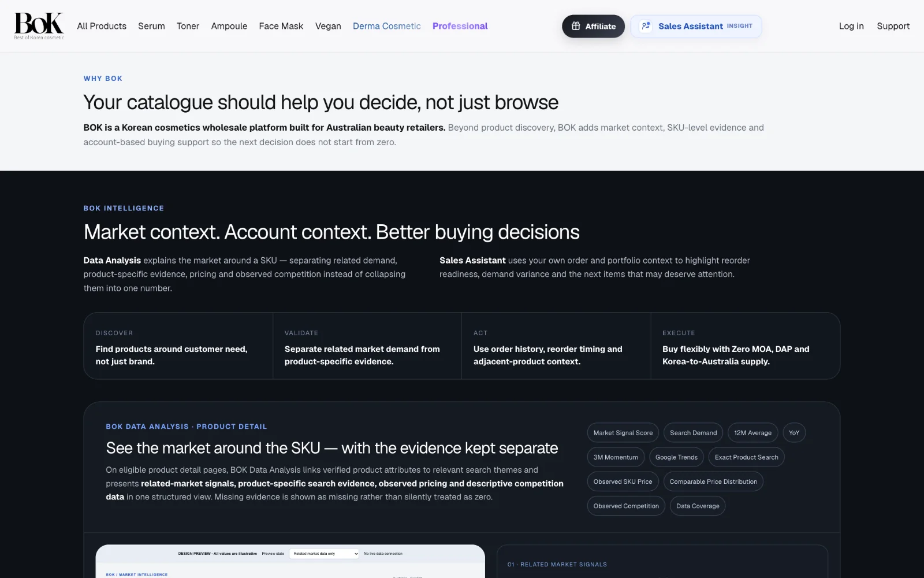Click the Discover step card
This screenshot has width=924, height=578.
(178, 346)
